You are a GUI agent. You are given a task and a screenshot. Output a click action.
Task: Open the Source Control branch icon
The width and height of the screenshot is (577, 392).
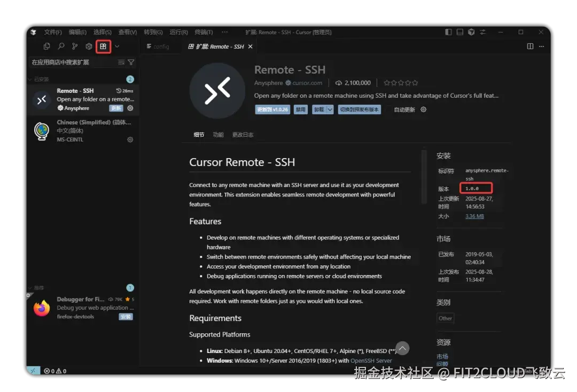[x=75, y=46]
